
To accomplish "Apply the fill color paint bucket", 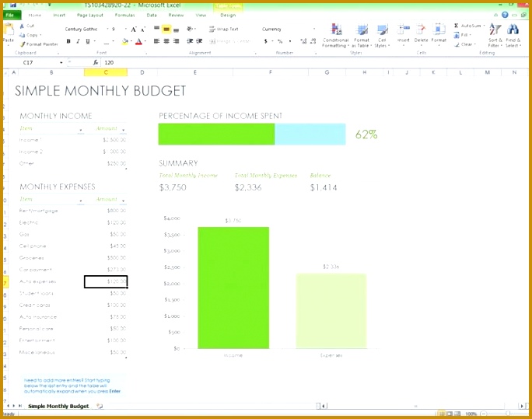I will [x=125, y=41].
